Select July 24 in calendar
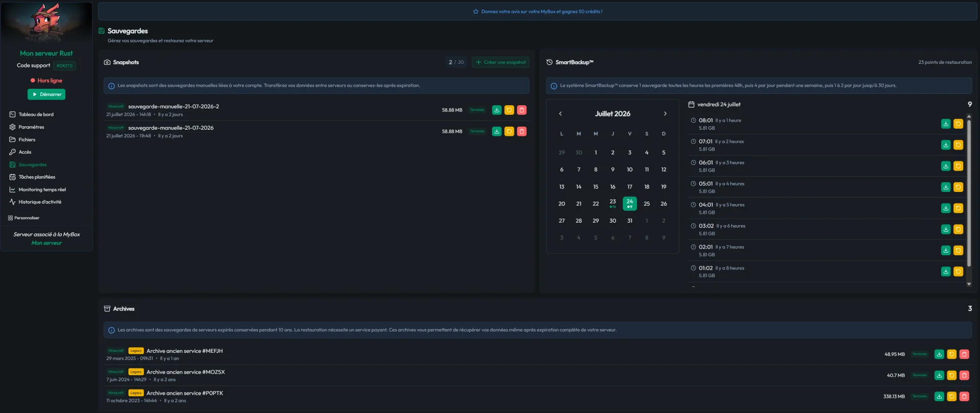The width and height of the screenshot is (980, 413). click(630, 204)
